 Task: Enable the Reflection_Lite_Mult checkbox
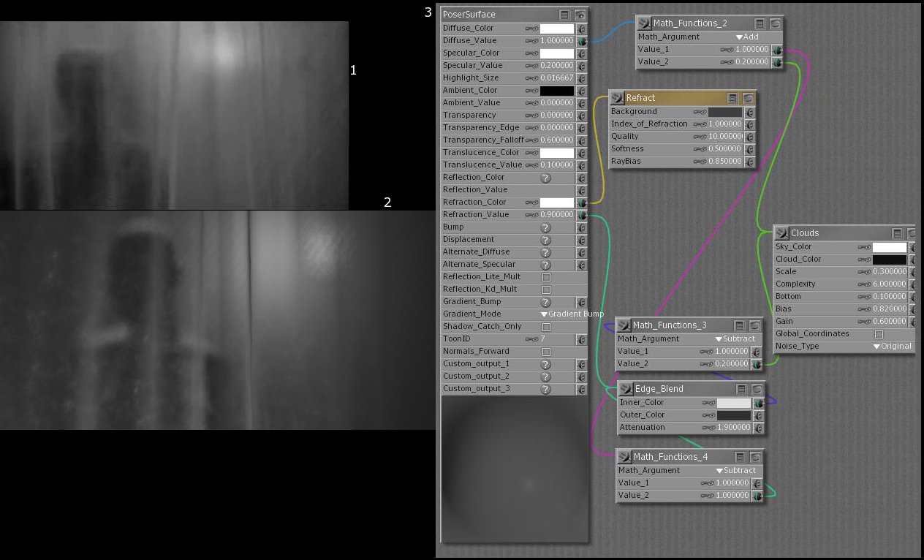[546, 277]
